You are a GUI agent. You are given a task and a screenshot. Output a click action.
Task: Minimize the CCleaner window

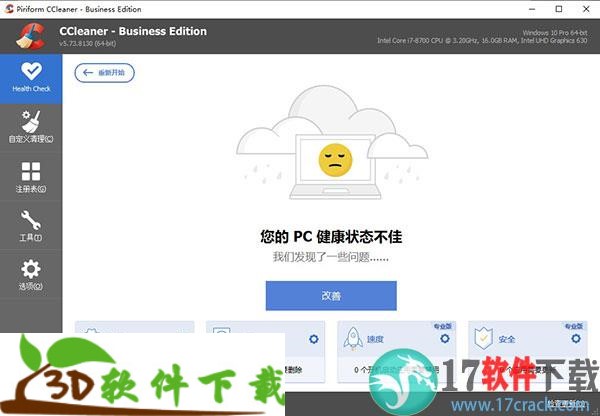[x=532, y=9]
